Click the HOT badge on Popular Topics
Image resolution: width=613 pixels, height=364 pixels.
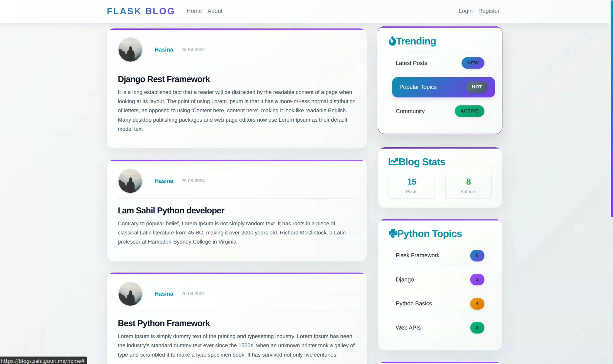coord(477,87)
